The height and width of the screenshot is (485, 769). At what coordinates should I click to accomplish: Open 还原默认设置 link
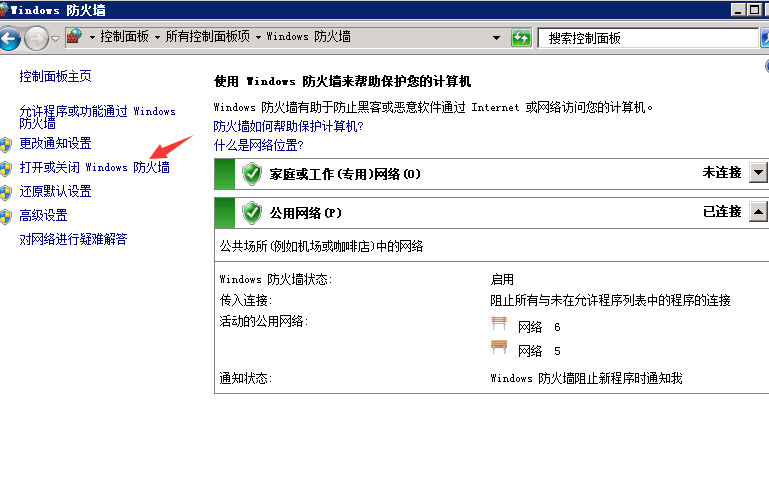55,191
